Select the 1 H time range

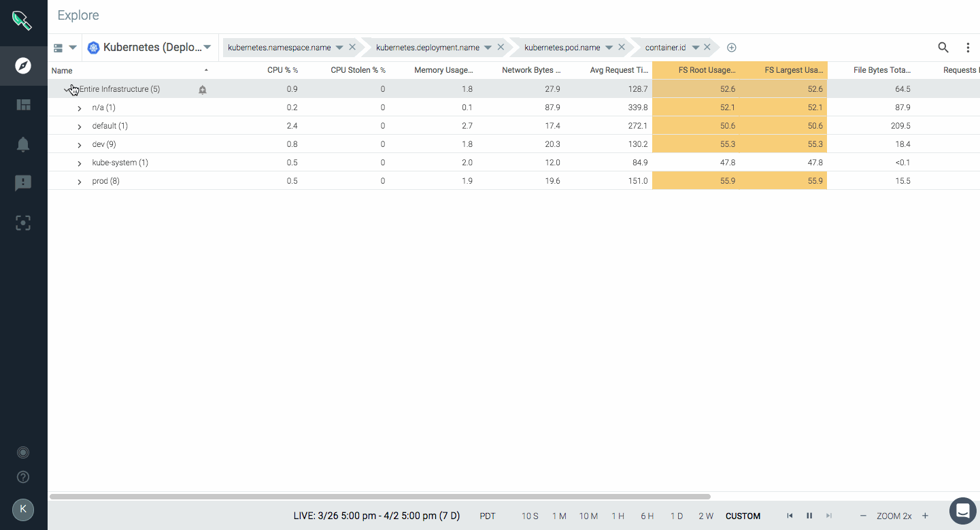[618, 516]
